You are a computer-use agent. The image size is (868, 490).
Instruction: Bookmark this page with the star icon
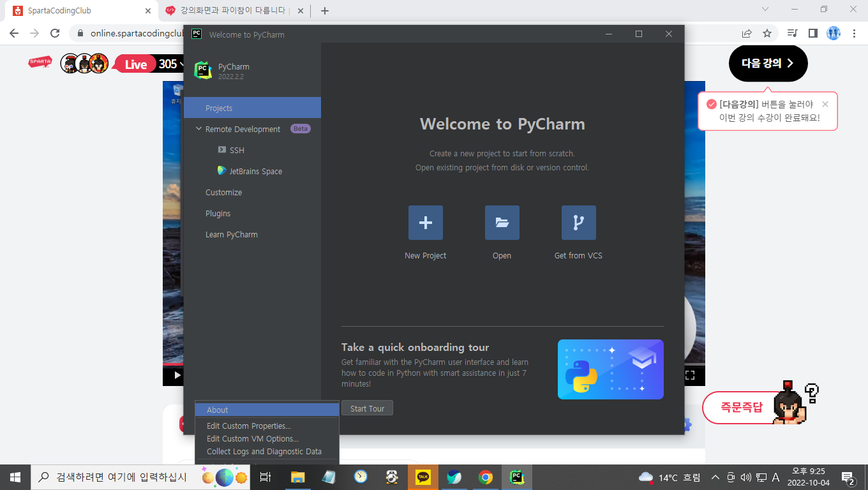coord(767,33)
